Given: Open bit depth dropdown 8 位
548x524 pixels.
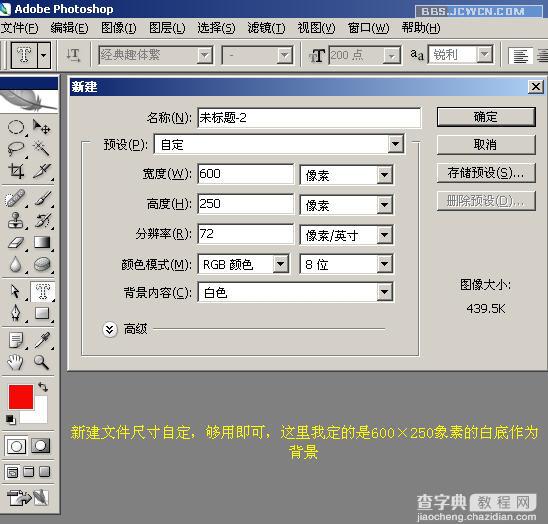Looking at the screenshot, I should coord(346,264).
